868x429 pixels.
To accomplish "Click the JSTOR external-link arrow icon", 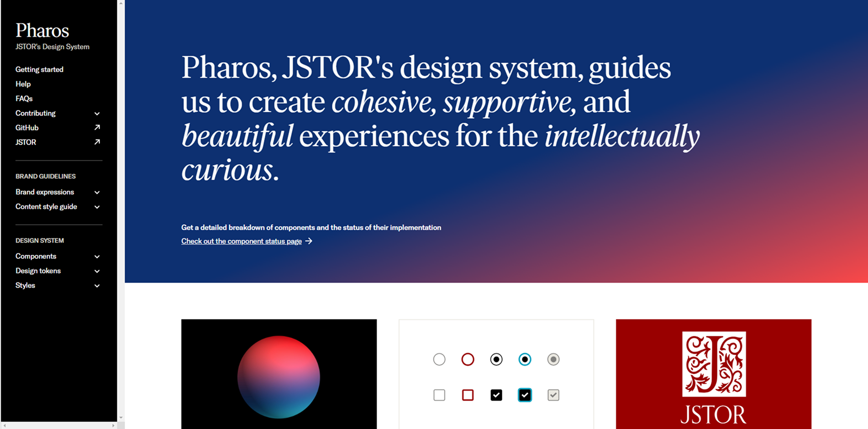I will (x=97, y=142).
